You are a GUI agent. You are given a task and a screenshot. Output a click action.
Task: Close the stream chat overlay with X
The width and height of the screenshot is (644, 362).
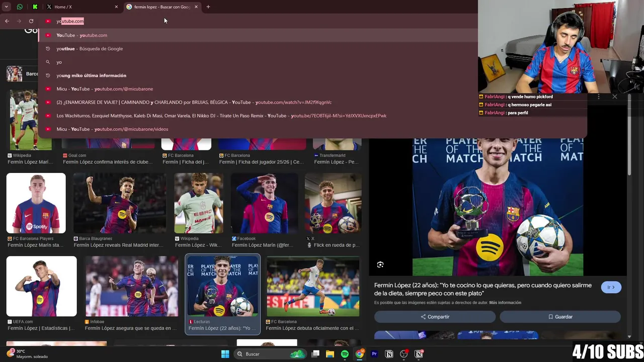614,97
